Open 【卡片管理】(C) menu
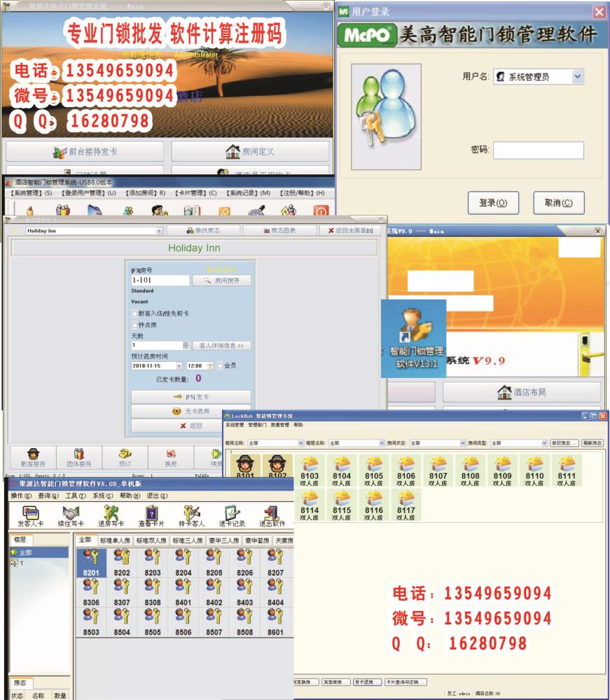Screen dimensions: 610x700 coord(196,193)
